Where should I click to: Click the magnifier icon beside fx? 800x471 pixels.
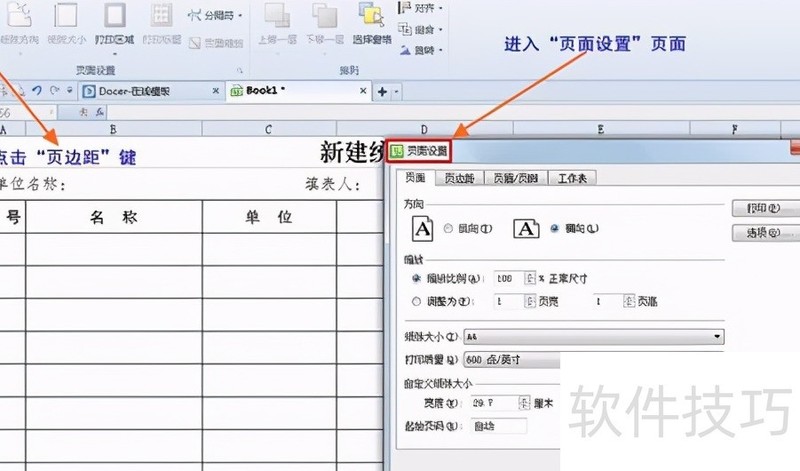click(84, 112)
